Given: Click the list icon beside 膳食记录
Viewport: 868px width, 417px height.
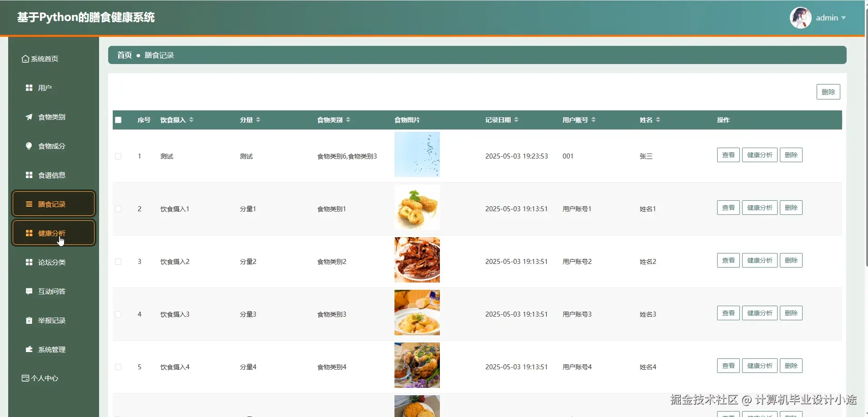Looking at the screenshot, I should point(29,204).
